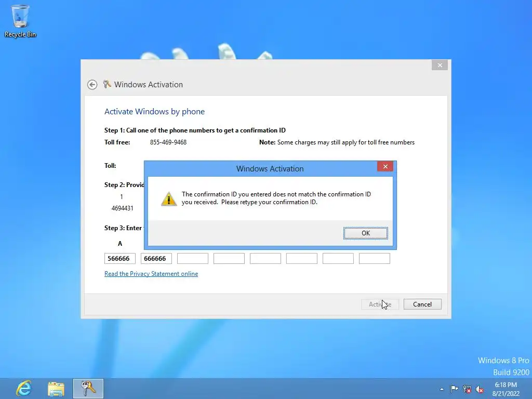532x399 pixels.
Task: Select the Windows Activation keys taskbar button
Action: coord(88,389)
